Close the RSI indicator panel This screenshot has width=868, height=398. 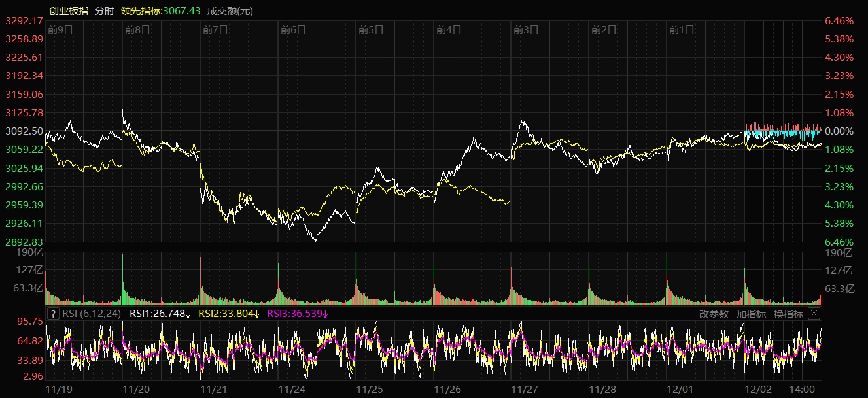tap(814, 314)
